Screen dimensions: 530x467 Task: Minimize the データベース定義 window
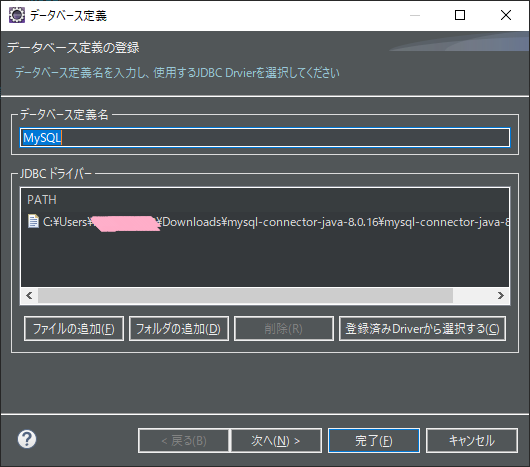click(415, 15)
